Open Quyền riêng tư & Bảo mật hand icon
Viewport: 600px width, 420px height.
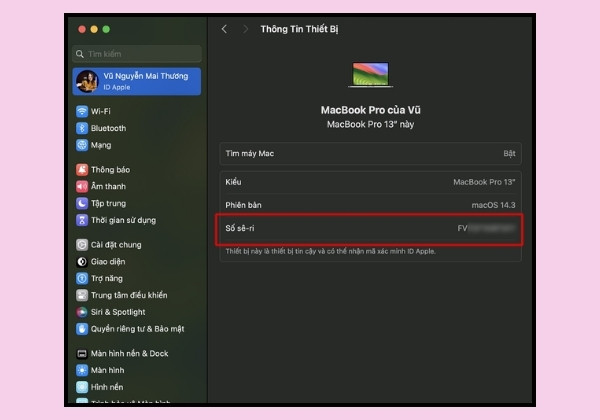[x=82, y=329]
